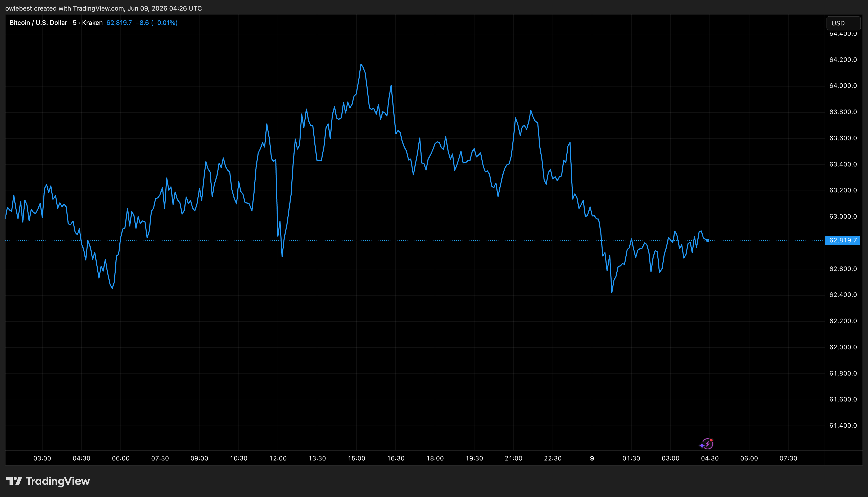Open the USD currency selector
868x497 pixels.
click(843, 23)
